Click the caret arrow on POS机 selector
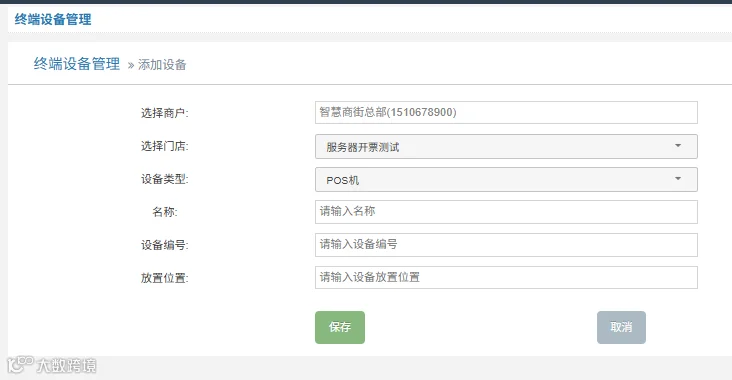The image size is (732, 380). coord(678,179)
